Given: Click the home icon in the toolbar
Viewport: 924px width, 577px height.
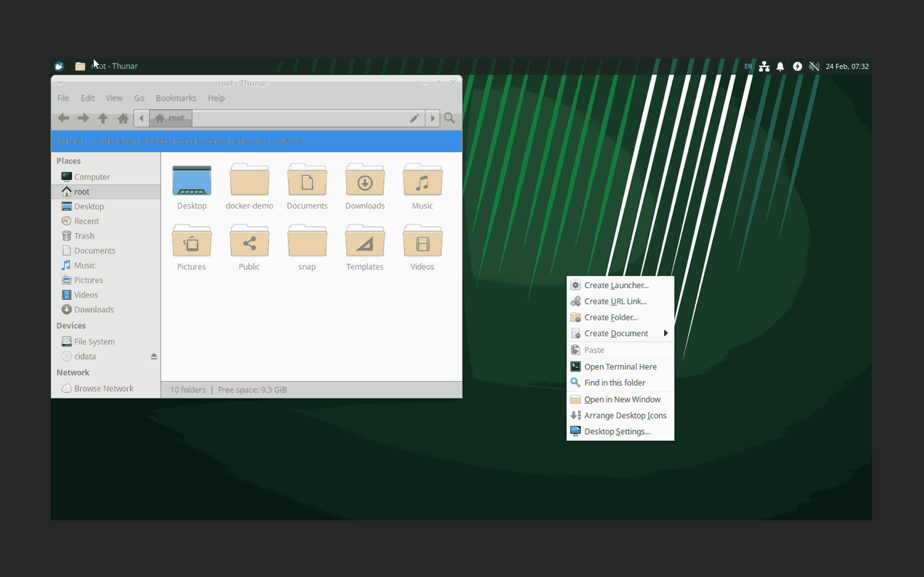Looking at the screenshot, I should tap(123, 118).
